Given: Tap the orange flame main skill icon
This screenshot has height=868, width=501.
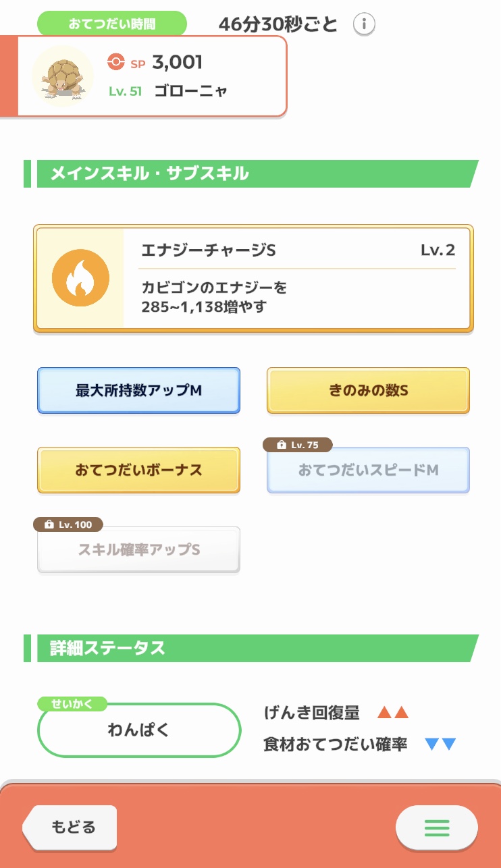Looking at the screenshot, I should click(x=80, y=277).
